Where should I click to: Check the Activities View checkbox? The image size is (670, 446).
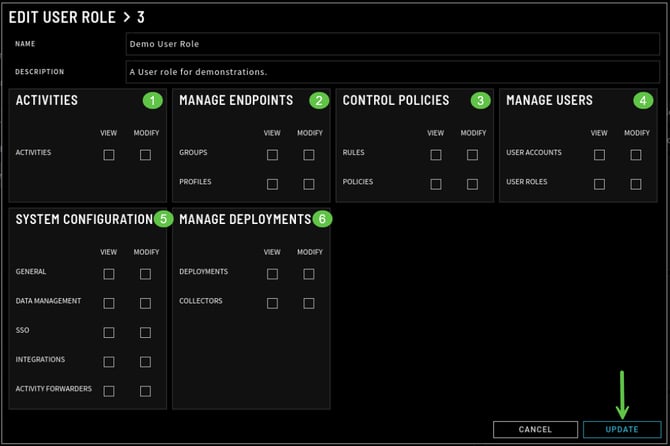click(x=109, y=155)
